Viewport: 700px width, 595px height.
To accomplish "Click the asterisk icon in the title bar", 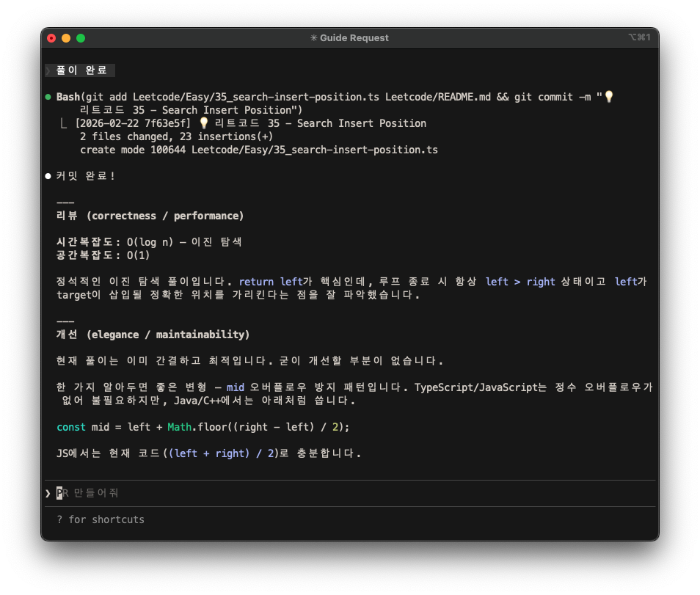I will [x=314, y=38].
